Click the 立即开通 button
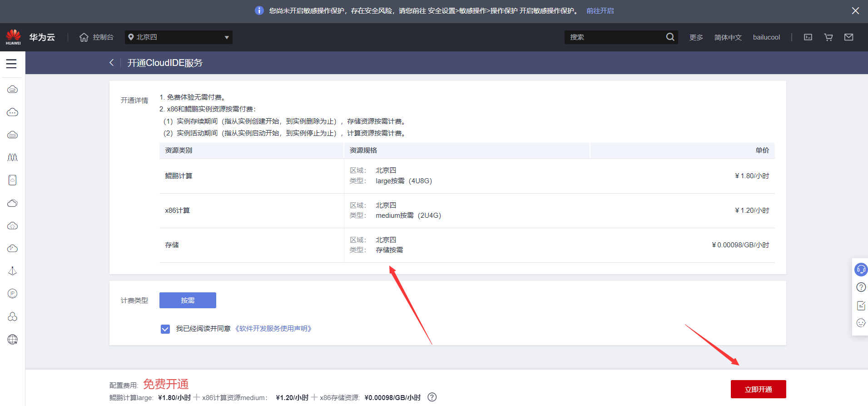Image resolution: width=868 pixels, height=406 pixels. click(x=758, y=389)
